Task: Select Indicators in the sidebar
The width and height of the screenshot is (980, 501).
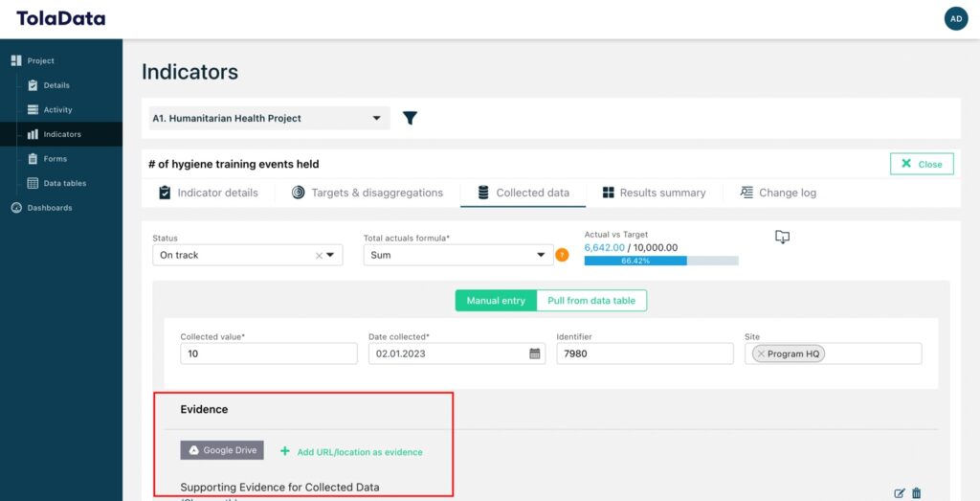Action: coord(62,134)
